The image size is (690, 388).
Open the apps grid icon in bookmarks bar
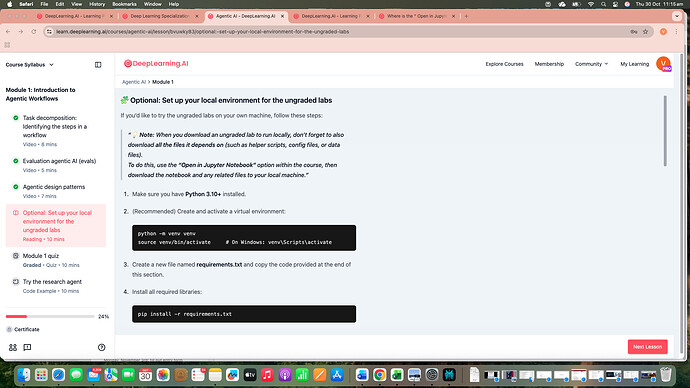click(7, 45)
